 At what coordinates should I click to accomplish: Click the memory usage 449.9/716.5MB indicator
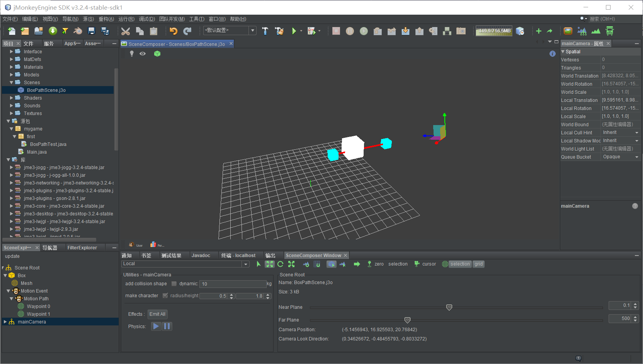494,31
